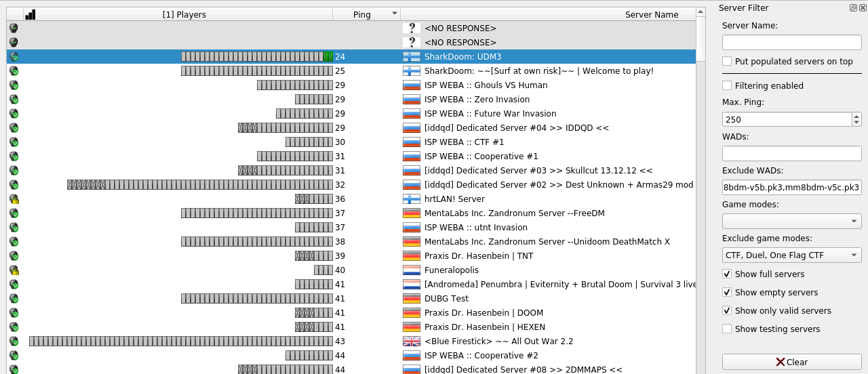The height and width of the screenshot is (374, 868).
Task: Focus the Server Name filter field
Action: [791, 43]
